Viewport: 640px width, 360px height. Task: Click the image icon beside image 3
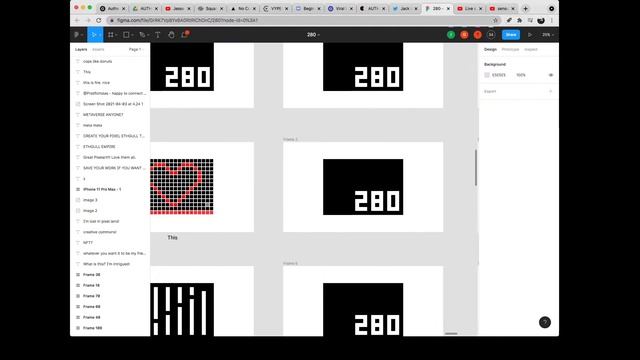point(78,200)
